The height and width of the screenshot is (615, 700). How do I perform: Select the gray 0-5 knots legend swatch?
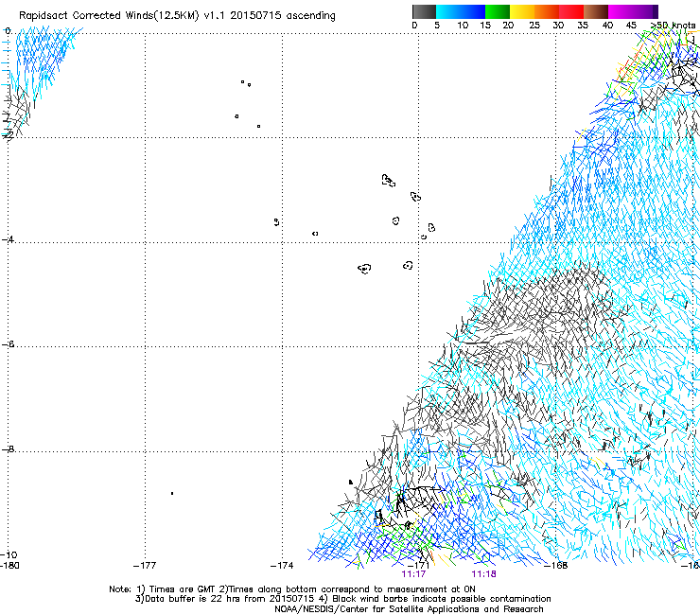[424, 11]
